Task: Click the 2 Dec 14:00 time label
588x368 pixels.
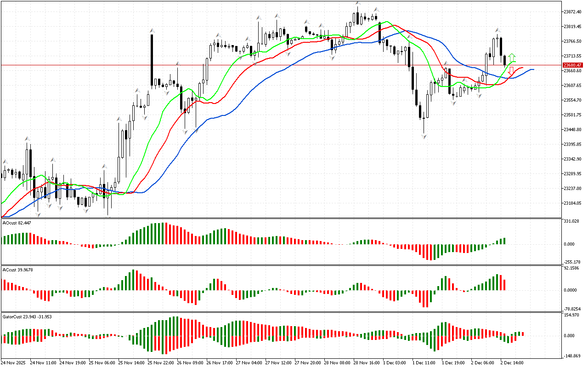Action: click(x=511, y=363)
